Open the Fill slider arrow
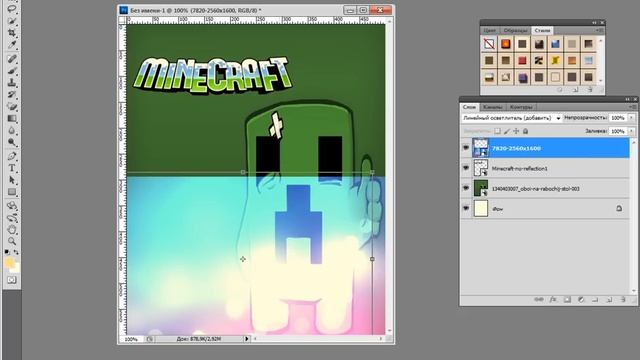640x360 pixels. coord(631,131)
